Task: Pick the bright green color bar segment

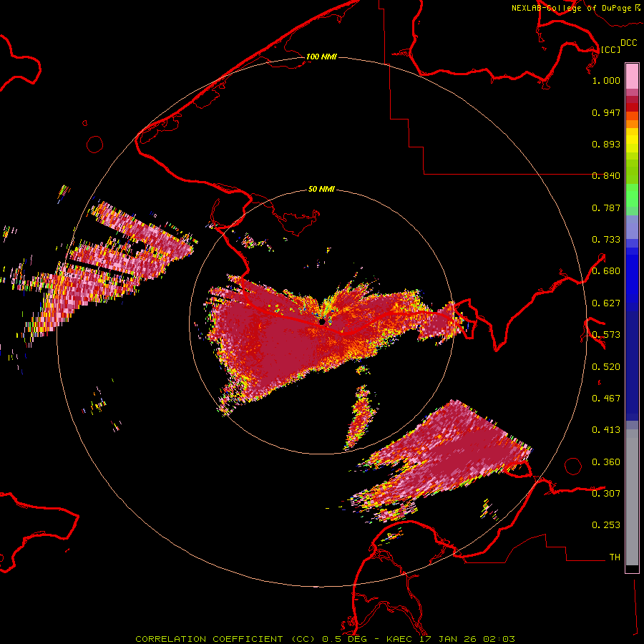Action: pos(632,195)
